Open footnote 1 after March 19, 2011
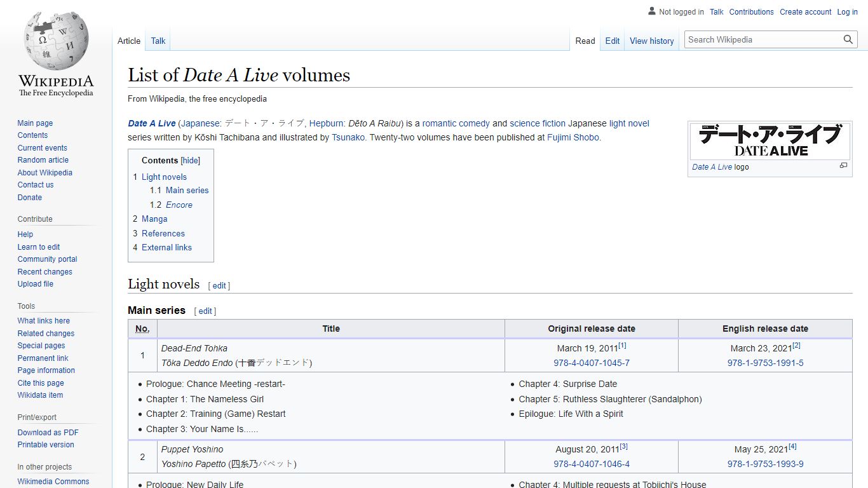This screenshot has height=488, width=868. [x=622, y=346]
